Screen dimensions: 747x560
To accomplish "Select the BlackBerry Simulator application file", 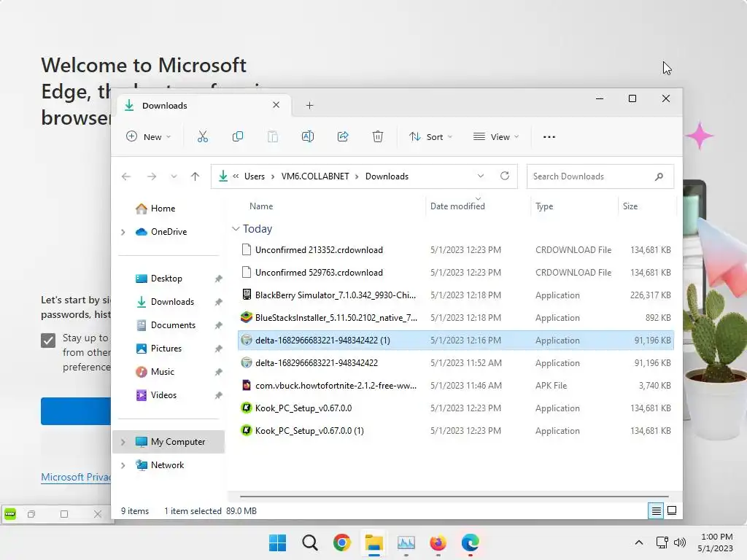I will point(455,295).
